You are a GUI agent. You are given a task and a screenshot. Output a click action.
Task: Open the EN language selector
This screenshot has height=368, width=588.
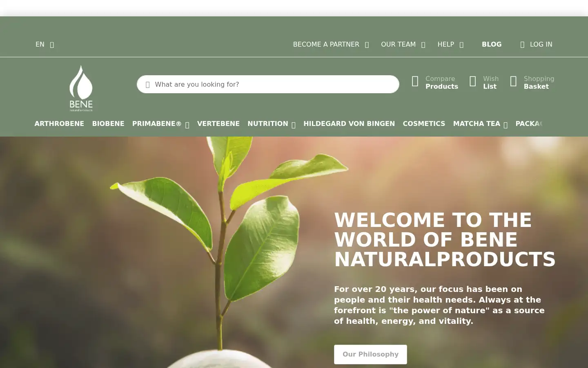[45, 44]
